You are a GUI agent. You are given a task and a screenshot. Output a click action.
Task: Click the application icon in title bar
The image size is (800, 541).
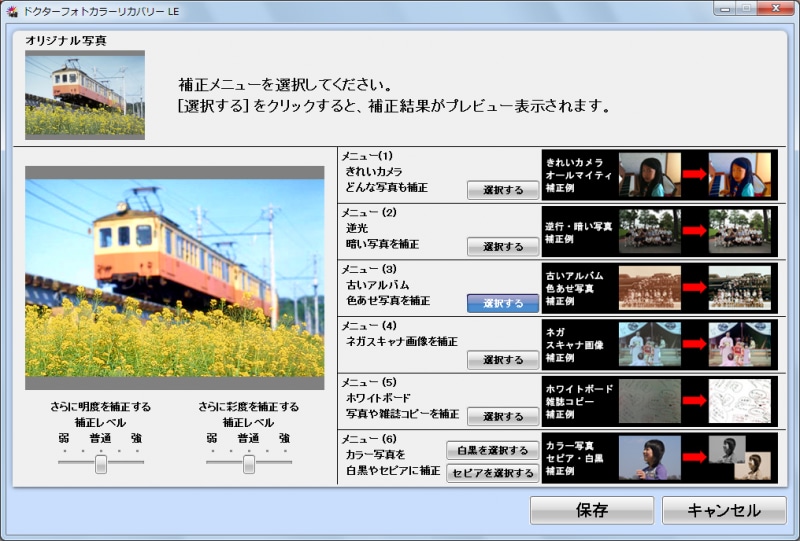[x=12, y=11]
